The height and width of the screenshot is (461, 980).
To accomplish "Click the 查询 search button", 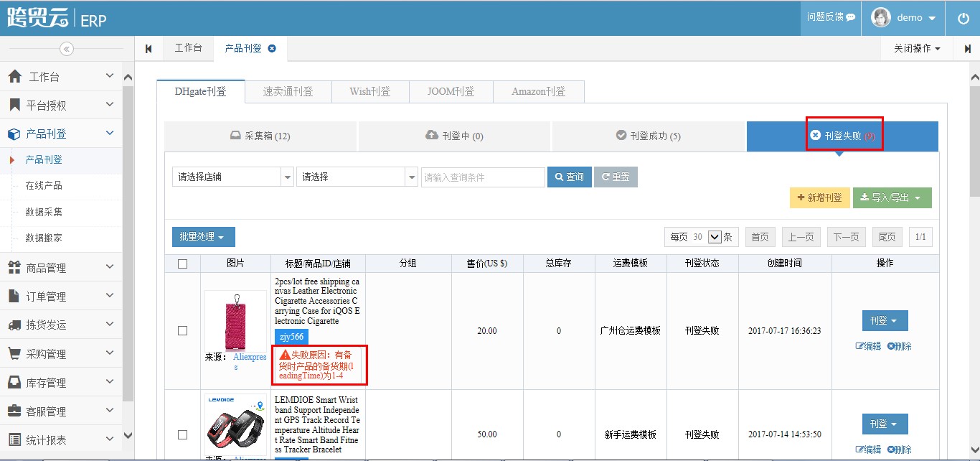I will pyautogui.click(x=570, y=177).
